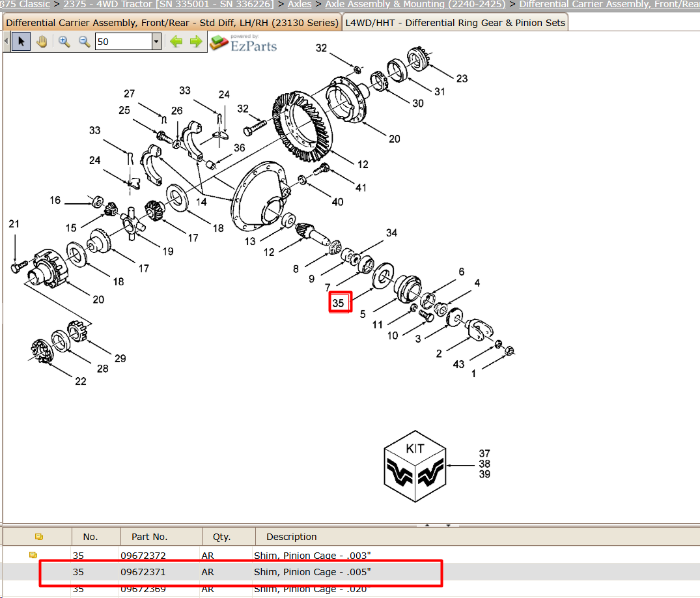Go to previous diagram with left green arrow
The width and height of the screenshot is (700, 598).
click(176, 42)
